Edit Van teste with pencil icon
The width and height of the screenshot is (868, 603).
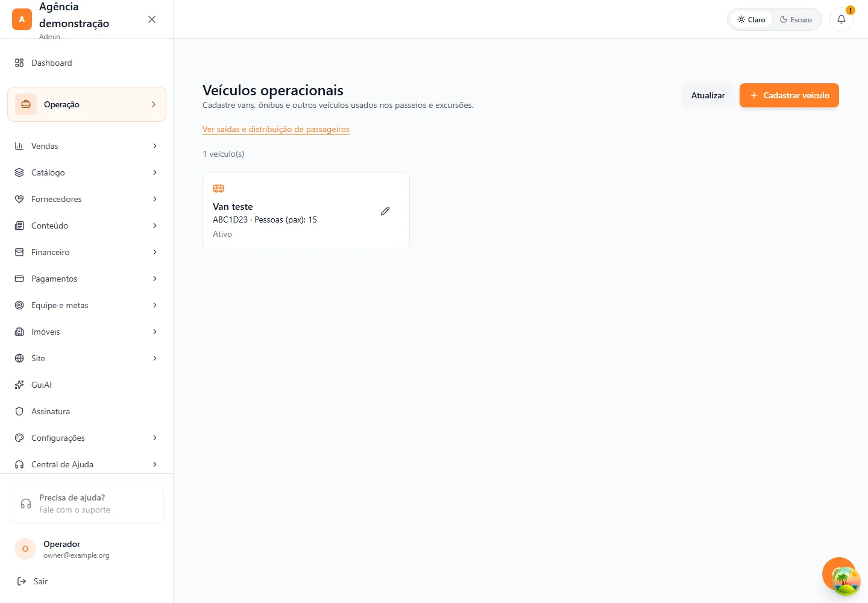coord(385,211)
